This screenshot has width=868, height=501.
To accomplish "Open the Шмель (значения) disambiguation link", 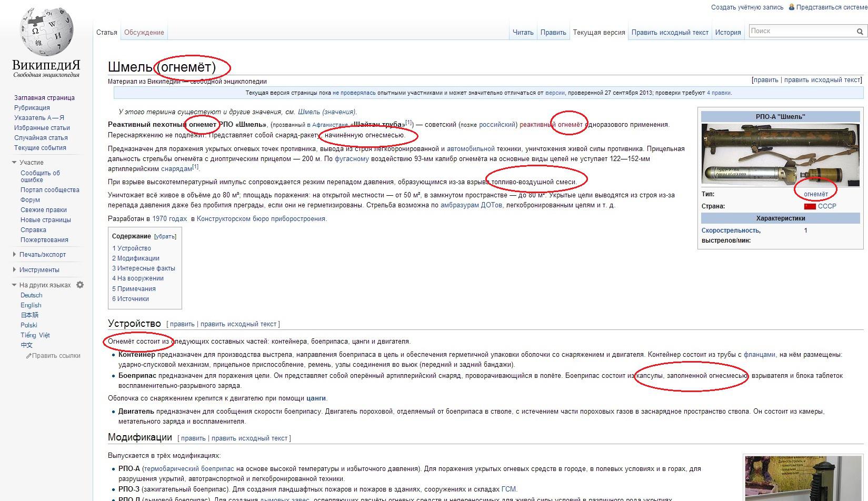I will click(327, 112).
